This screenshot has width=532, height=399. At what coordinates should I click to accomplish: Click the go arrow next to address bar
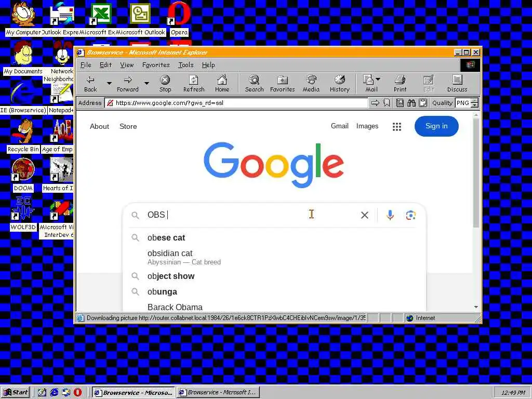(x=375, y=103)
